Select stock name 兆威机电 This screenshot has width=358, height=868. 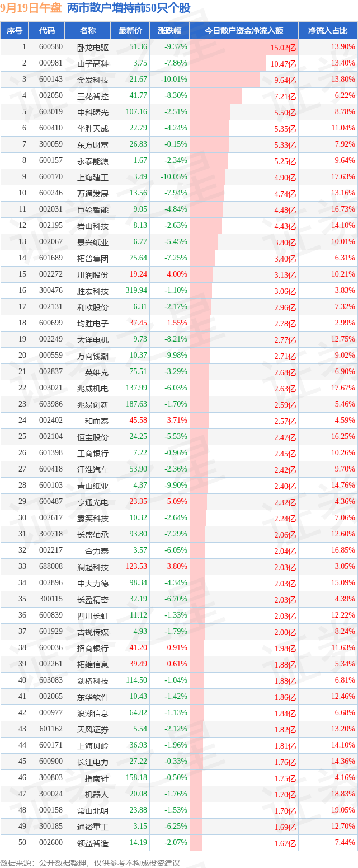tap(93, 389)
